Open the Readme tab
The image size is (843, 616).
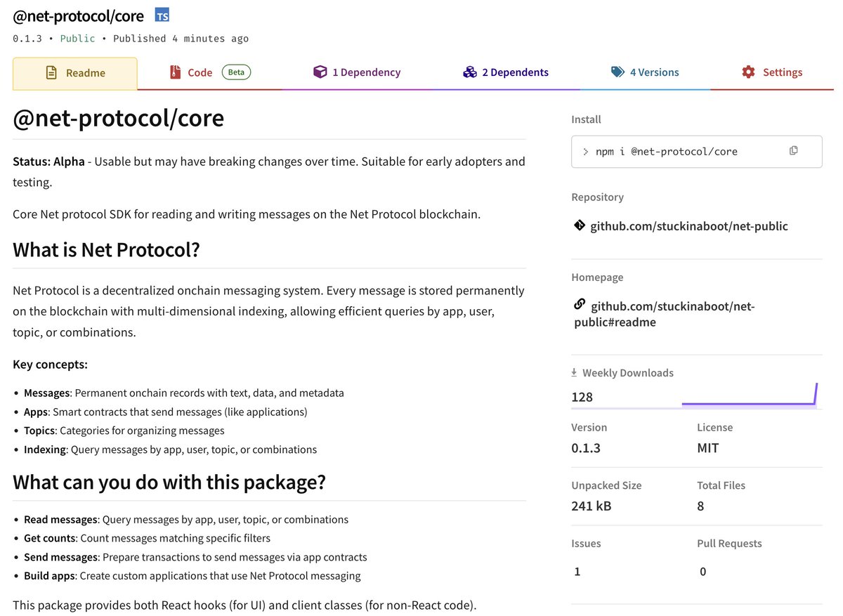75,74
